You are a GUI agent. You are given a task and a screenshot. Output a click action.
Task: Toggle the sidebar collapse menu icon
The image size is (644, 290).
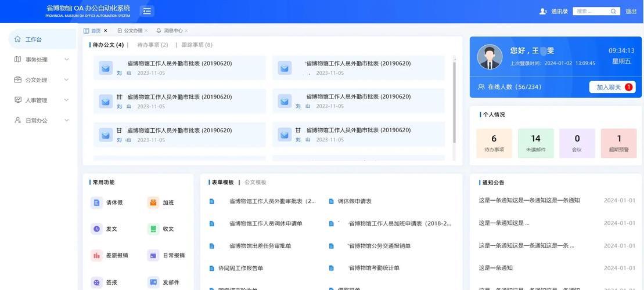tap(147, 11)
